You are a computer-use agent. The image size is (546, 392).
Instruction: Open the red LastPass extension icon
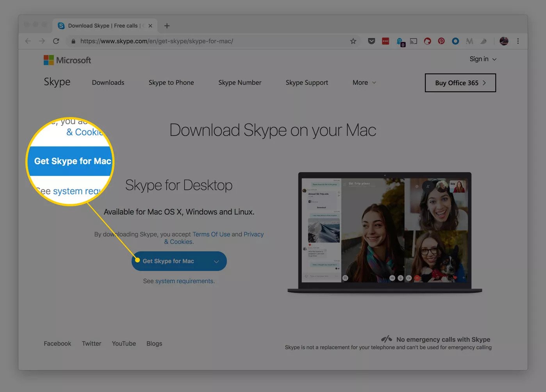[385, 41]
